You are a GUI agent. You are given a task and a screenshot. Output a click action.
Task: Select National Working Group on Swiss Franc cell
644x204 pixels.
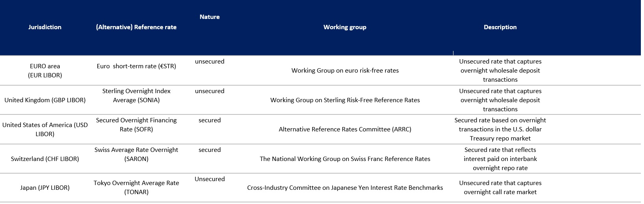345,159
